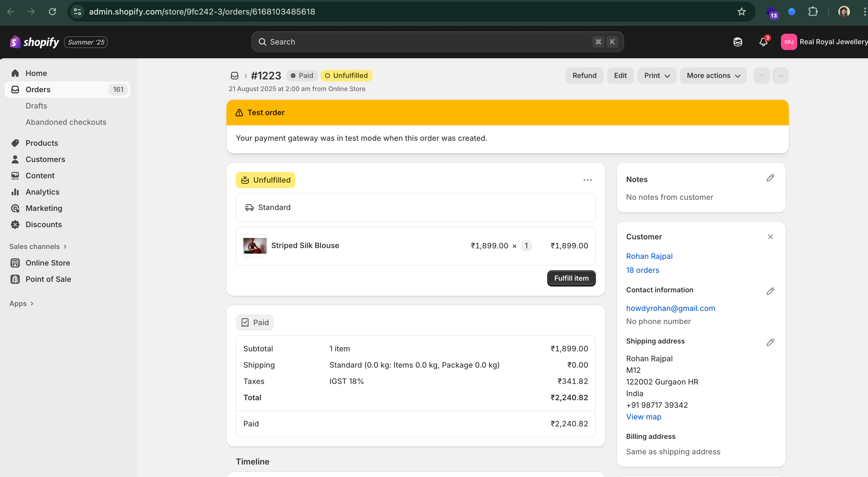The height and width of the screenshot is (477, 868).
Task: Click the Paid status badge in header
Action: pyautogui.click(x=302, y=76)
